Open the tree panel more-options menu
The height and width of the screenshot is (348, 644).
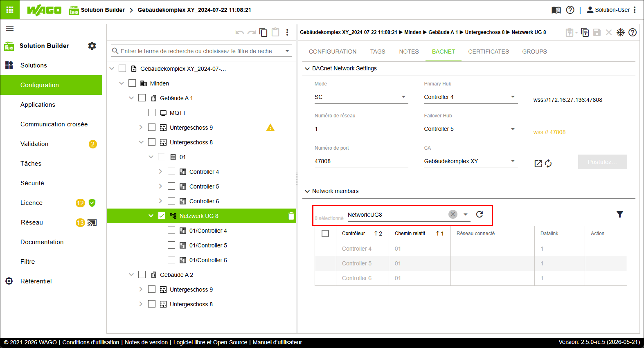(x=287, y=32)
